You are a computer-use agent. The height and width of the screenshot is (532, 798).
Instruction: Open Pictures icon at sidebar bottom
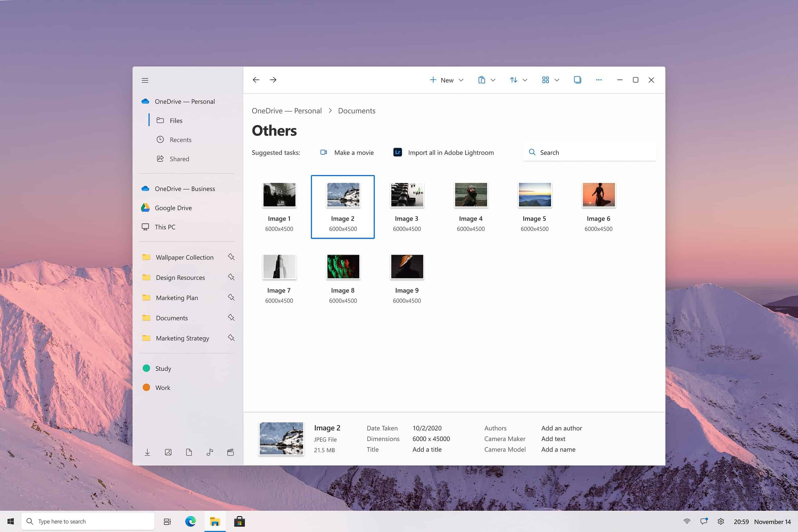(168, 452)
